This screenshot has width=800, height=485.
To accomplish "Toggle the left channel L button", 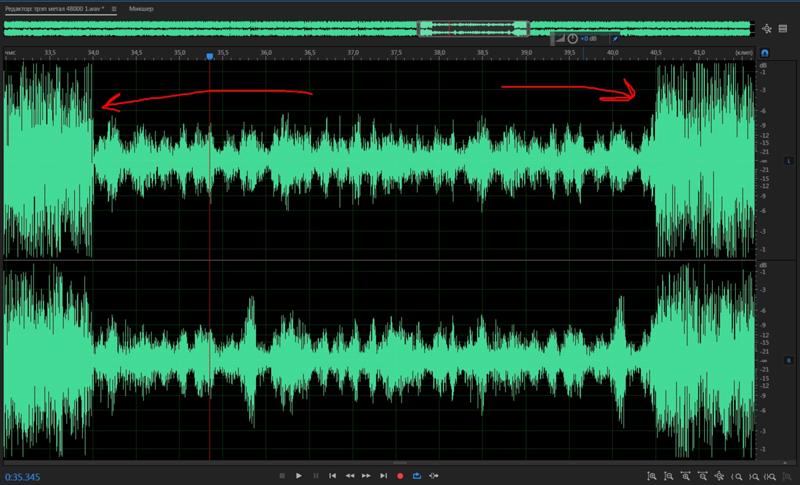I will coord(788,161).
